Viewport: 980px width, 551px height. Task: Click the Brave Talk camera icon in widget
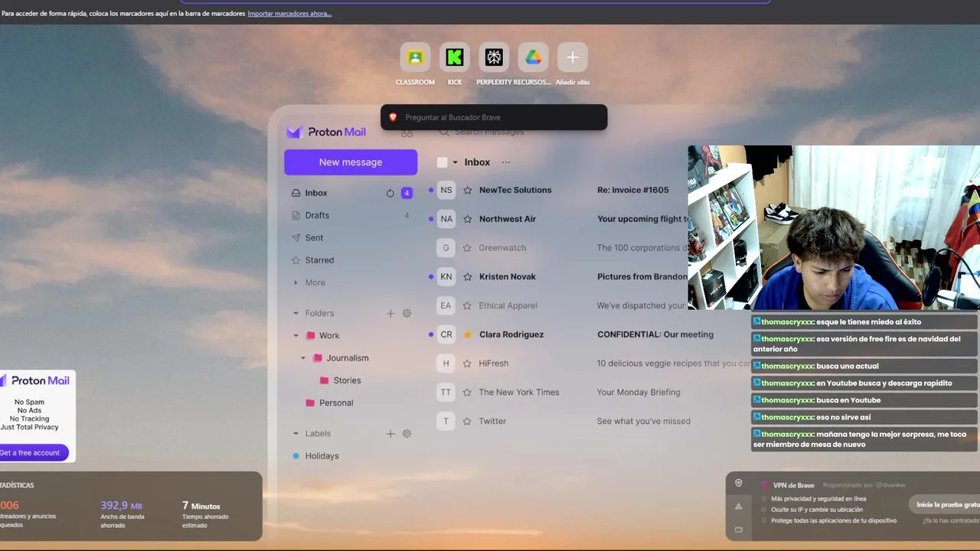click(739, 530)
